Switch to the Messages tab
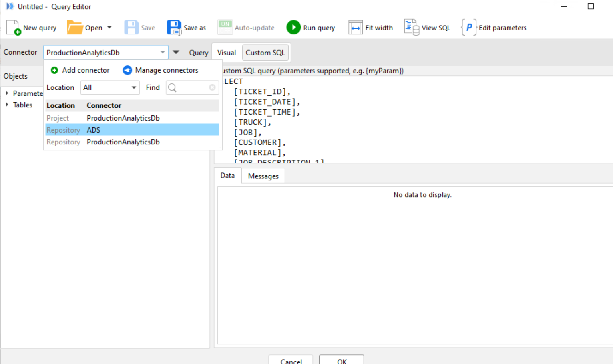 point(263,176)
